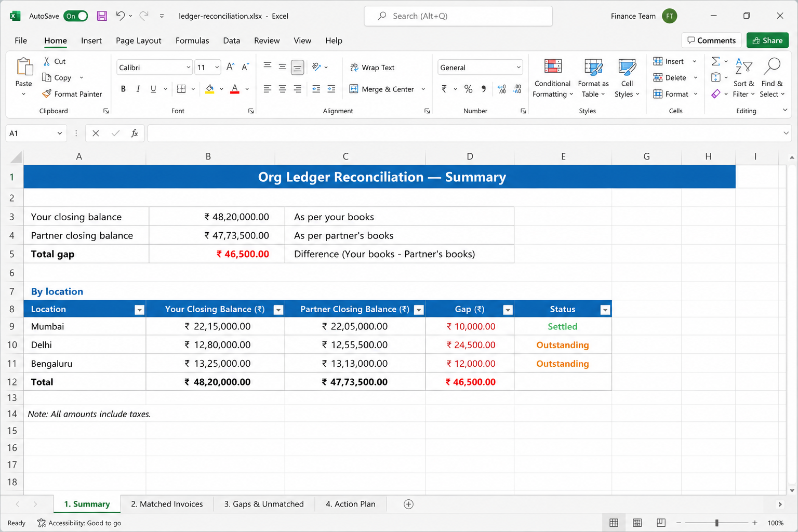
Task: Switch to the Formulas ribbon tab
Action: (192, 41)
